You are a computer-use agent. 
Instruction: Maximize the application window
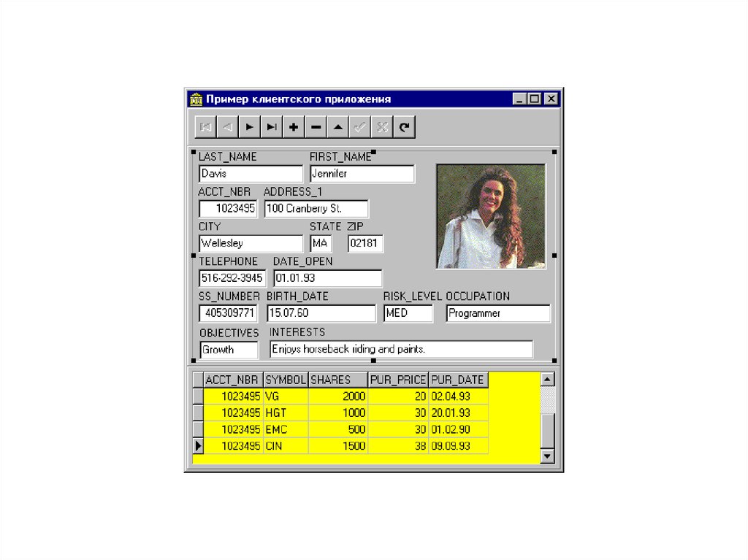point(534,99)
